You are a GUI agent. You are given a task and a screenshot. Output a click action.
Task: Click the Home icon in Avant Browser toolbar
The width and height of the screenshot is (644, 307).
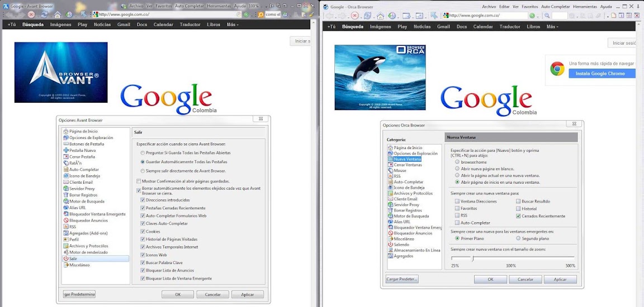pos(58,15)
